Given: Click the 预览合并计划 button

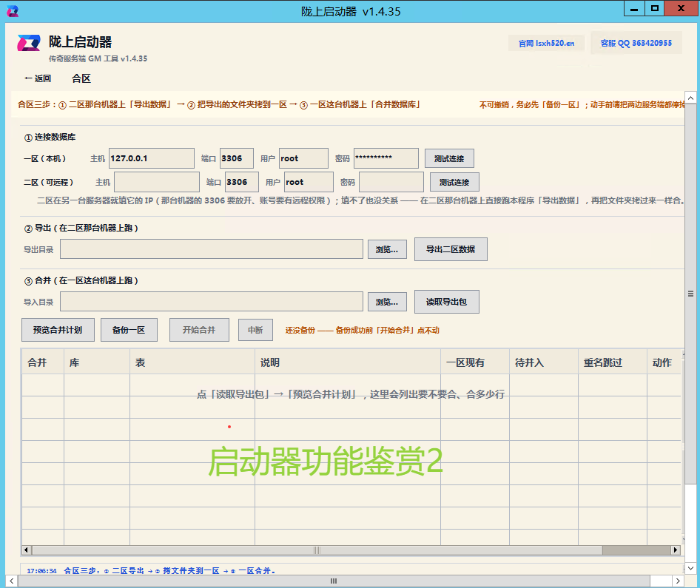Looking at the screenshot, I should (x=58, y=330).
